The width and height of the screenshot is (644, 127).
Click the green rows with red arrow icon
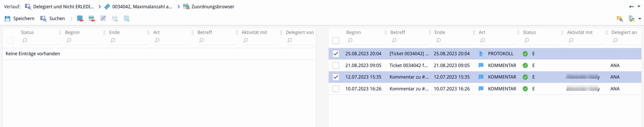pos(92,19)
